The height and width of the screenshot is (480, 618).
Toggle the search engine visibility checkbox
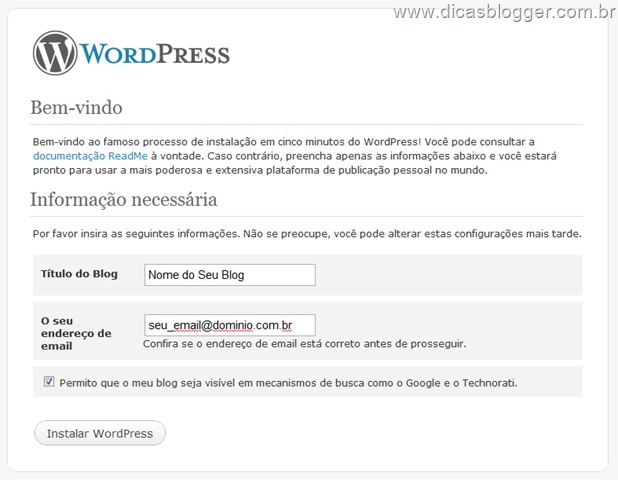click(x=49, y=381)
